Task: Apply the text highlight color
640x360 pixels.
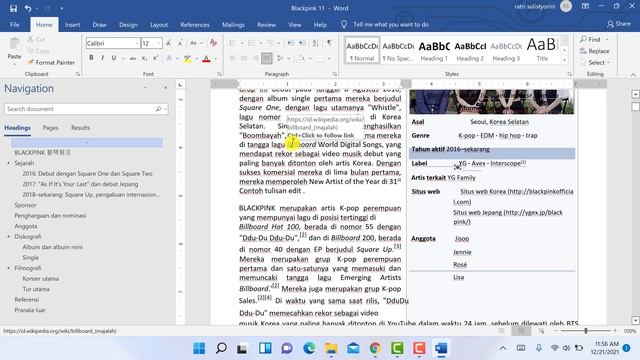Action: pos(187,58)
